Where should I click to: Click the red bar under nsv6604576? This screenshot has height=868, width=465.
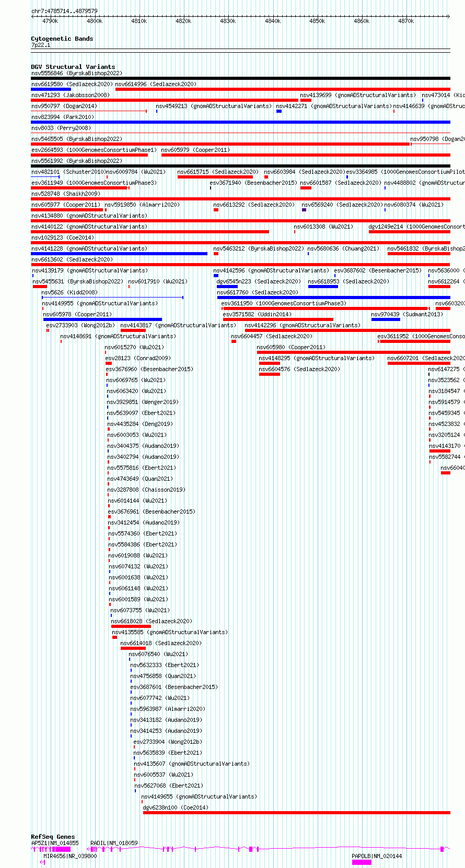tap(270, 374)
